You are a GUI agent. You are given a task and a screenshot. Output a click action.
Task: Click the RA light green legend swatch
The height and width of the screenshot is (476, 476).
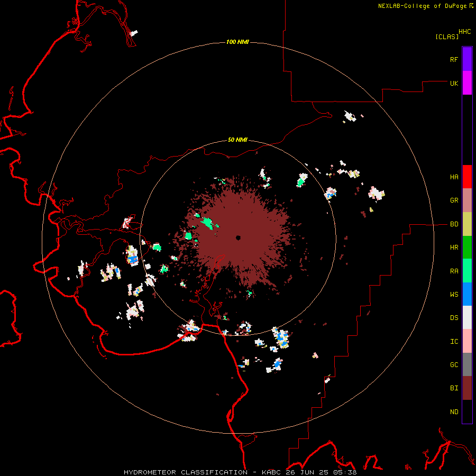click(467, 271)
